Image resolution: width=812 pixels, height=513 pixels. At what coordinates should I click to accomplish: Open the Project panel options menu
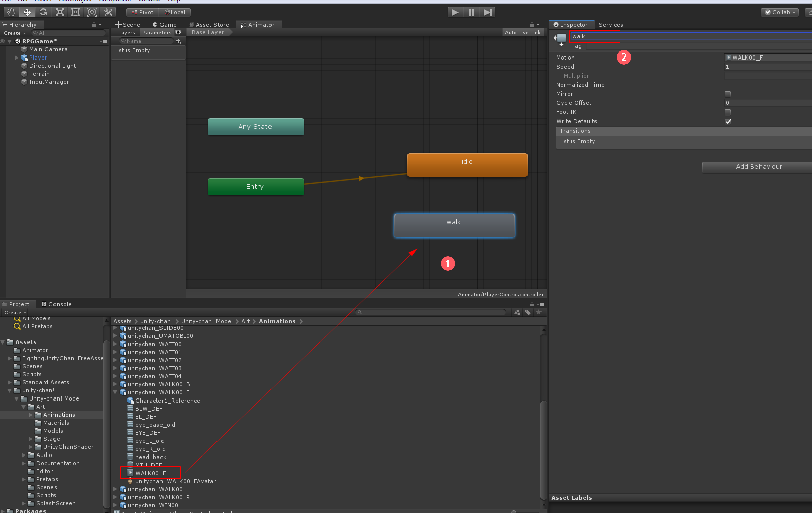tap(541, 304)
